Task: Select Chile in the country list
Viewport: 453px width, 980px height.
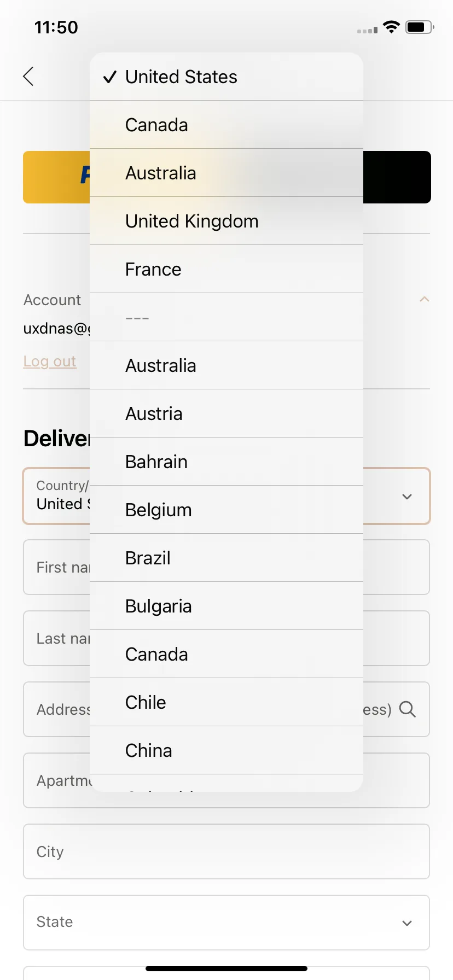Action: [x=226, y=702]
